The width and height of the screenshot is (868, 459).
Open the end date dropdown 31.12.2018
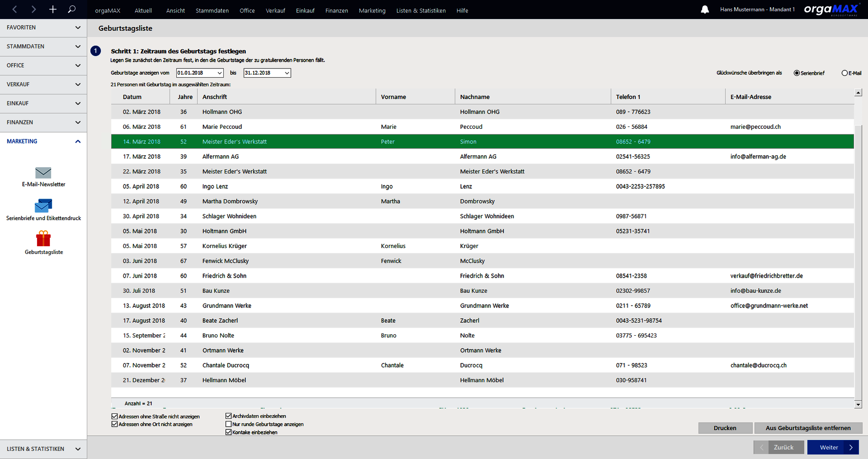coord(287,73)
